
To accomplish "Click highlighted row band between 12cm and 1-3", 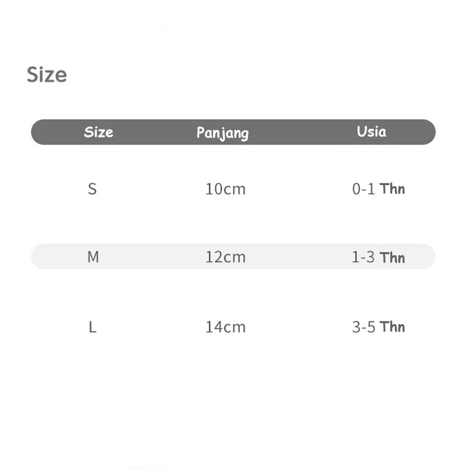I will click(x=297, y=257).
